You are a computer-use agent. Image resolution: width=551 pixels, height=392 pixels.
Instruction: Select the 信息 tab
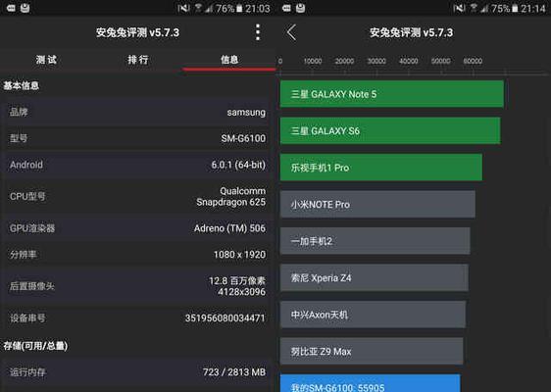click(x=229, y=60)
